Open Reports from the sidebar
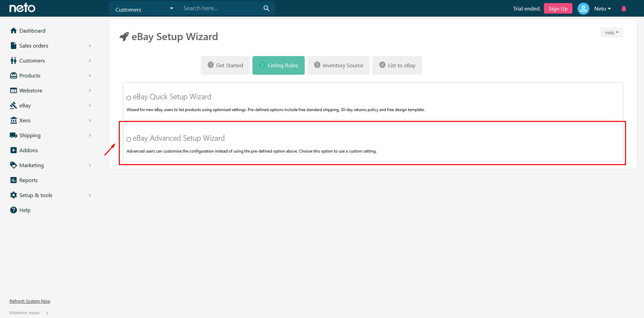 click(x=29, y=180)
